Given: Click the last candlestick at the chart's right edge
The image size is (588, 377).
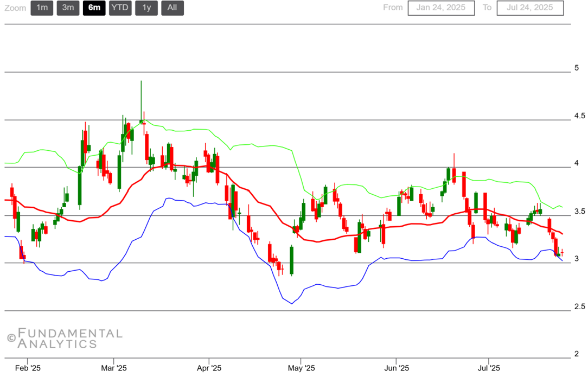Looking at the screenshot, I should click(562, 253).
